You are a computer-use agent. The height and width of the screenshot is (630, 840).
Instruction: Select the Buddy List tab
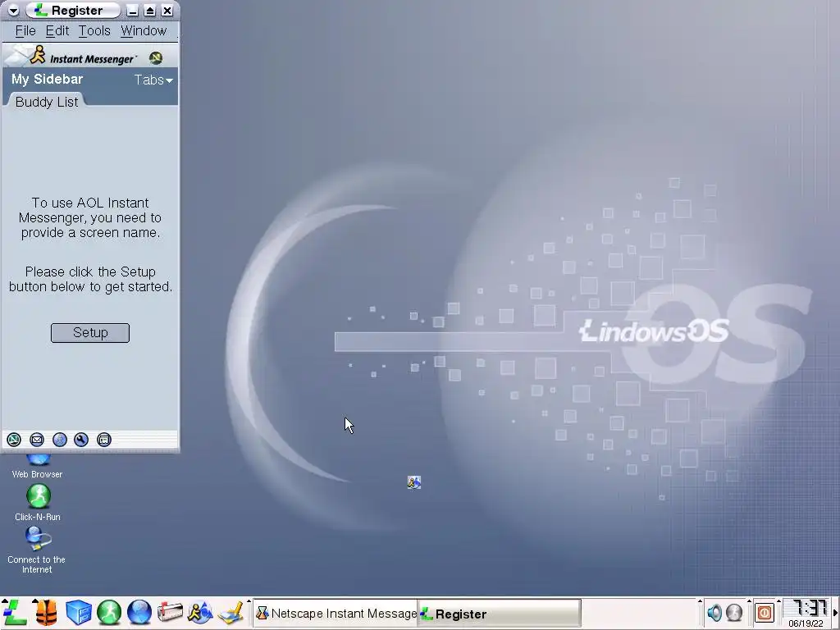tap(47, 102)
